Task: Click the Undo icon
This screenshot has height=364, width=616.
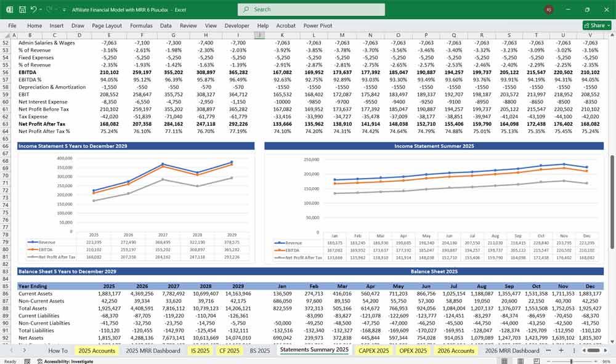Action: (x=34, y=9)
